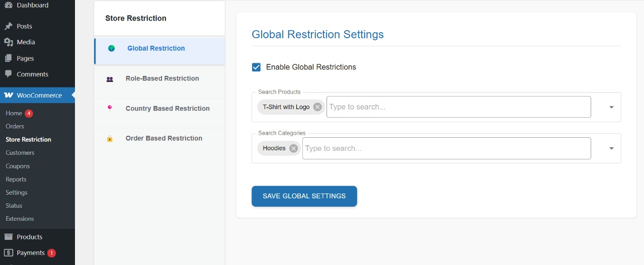
Task: Click the globe icon beside Global Restriction
Action: coord(112,48)
